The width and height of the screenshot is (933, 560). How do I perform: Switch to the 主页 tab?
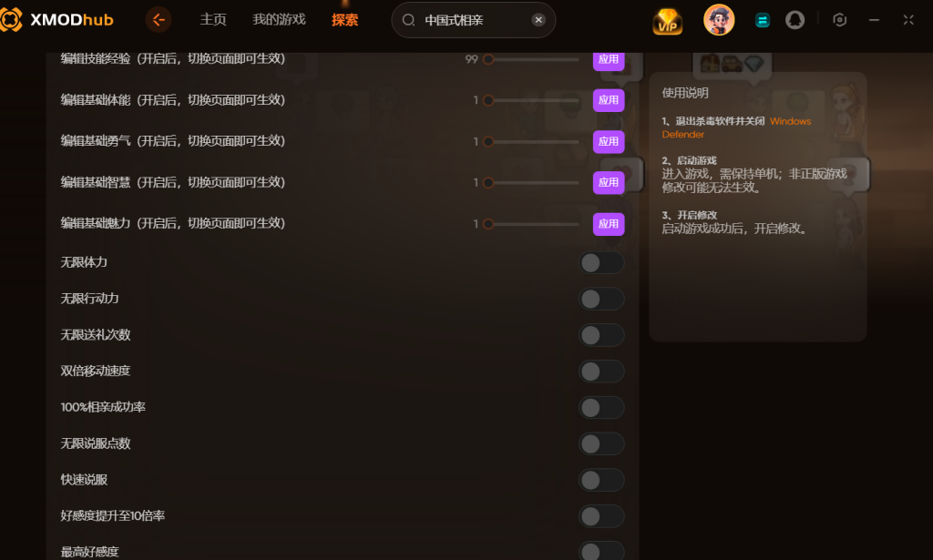coord(213,20)
